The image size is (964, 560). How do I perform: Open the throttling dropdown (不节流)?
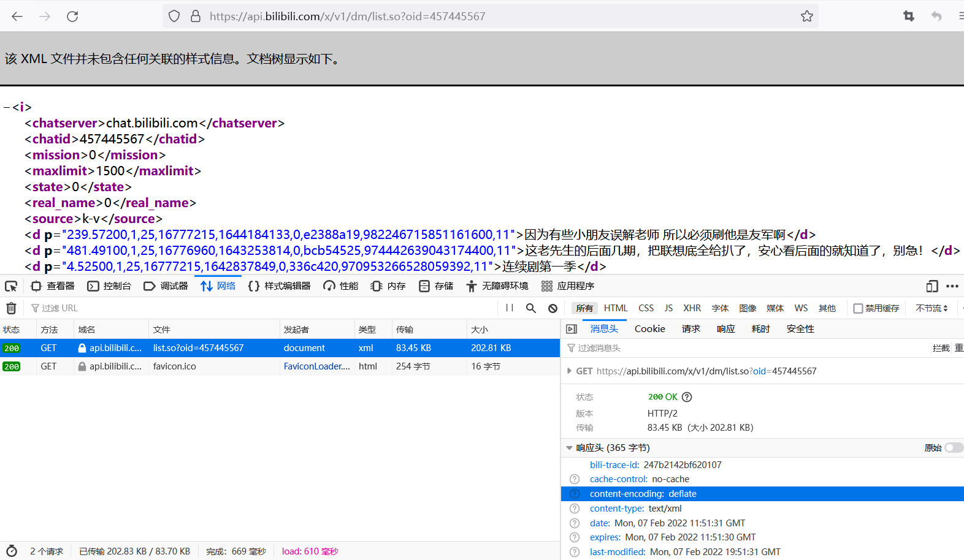click(931, 308)
